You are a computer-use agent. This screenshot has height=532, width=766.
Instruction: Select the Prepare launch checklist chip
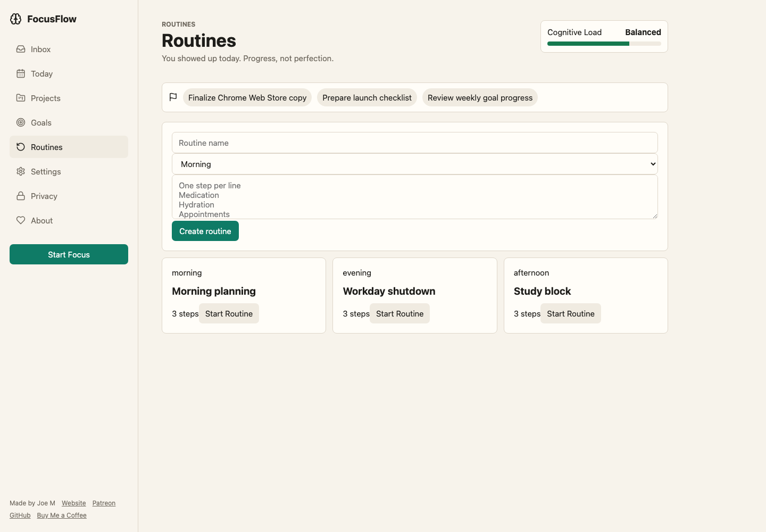point(367,97)
